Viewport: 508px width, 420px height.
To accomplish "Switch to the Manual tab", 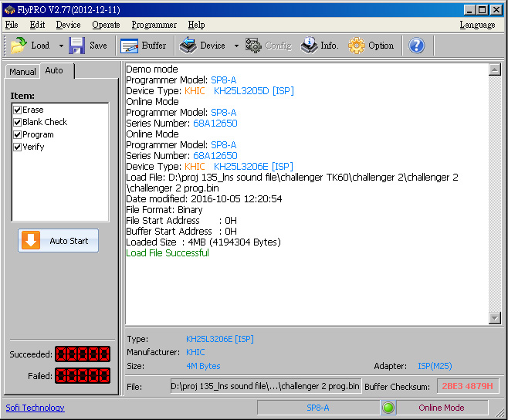I will tap(22, 72).
